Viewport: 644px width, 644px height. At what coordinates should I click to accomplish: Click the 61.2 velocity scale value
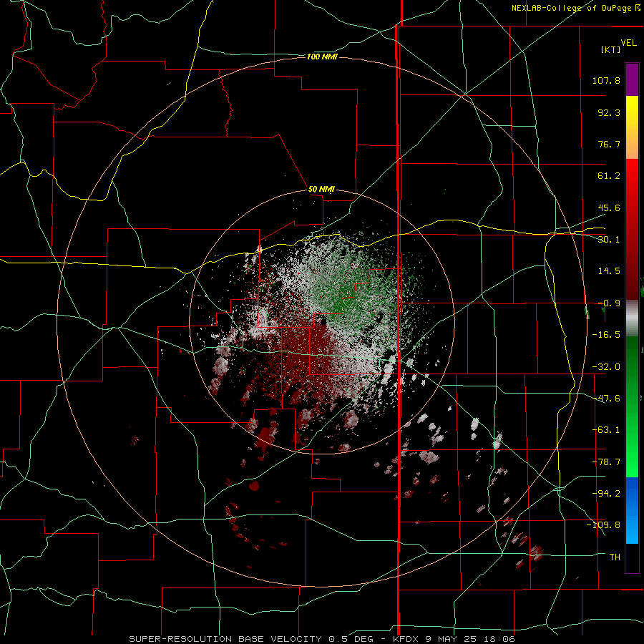[x=609, y=176]
